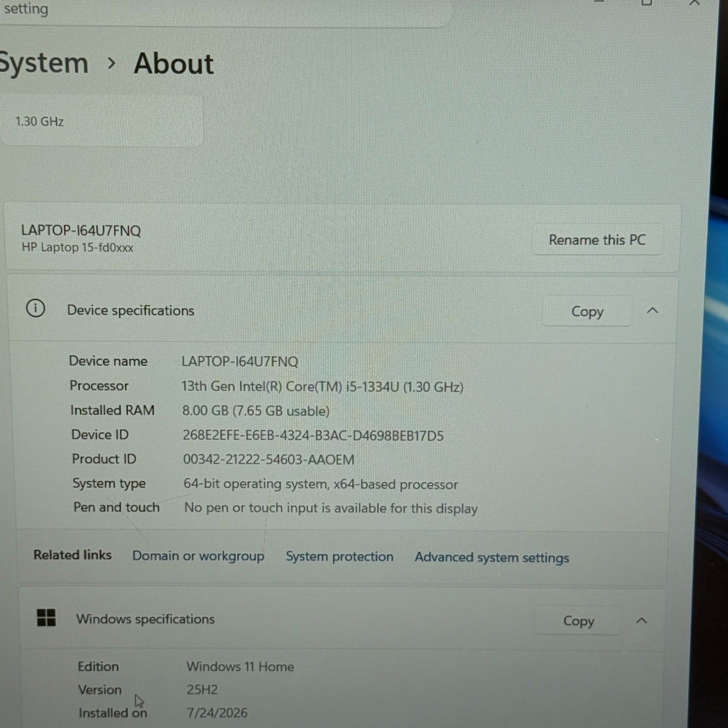Click the Product ID value text
The height and width of the screenshot is (728, 728).
click(268, 459)
